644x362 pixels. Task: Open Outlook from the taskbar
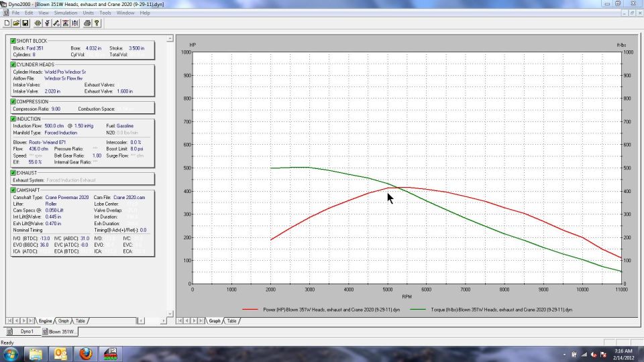pos(60,354)
